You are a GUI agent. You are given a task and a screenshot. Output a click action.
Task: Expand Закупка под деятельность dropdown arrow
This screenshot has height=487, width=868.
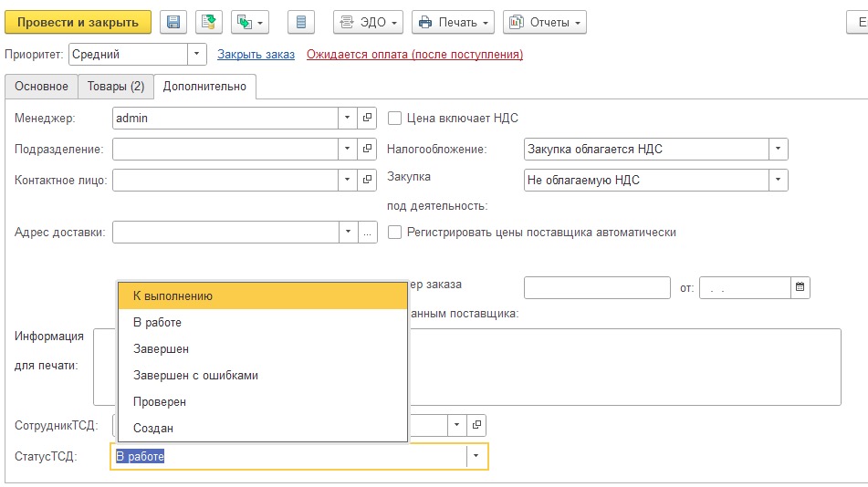778,180
